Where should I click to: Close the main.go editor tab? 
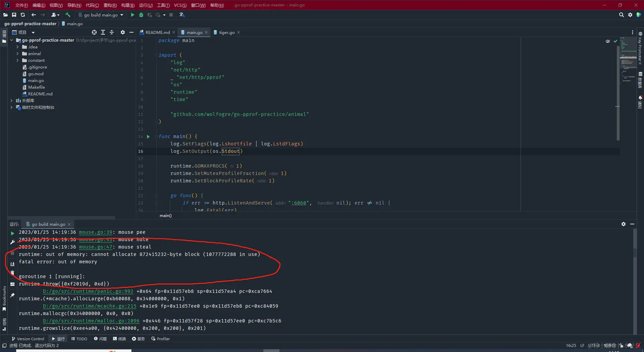point(206,32)
